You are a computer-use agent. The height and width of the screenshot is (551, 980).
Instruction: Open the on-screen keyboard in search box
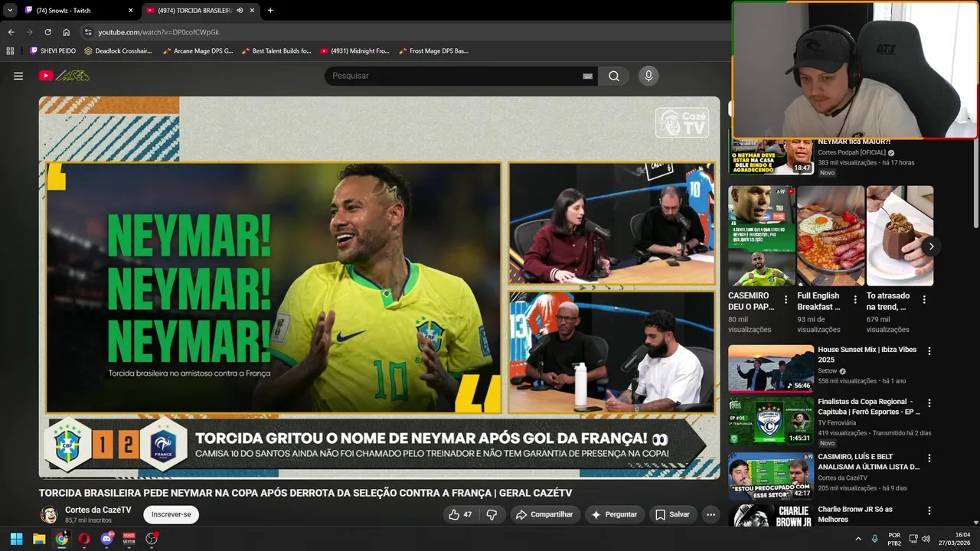587,76
